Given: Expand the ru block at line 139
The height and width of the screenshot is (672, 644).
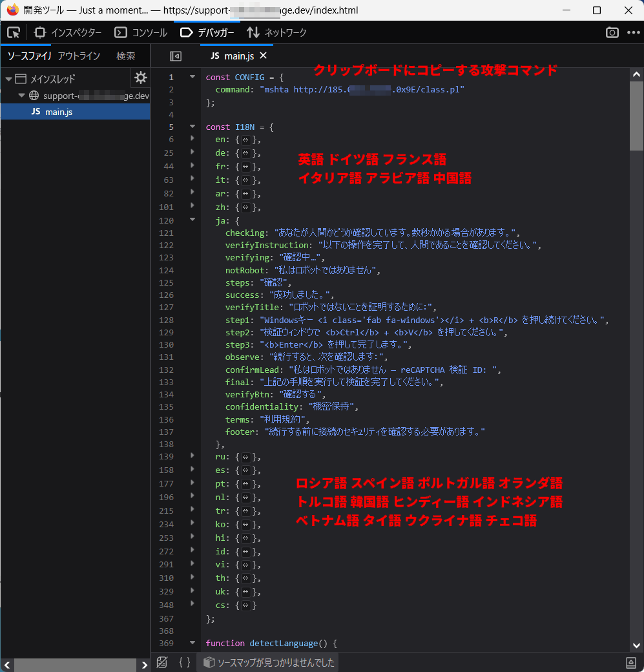Looking at the screenshot, I should 192,456.
